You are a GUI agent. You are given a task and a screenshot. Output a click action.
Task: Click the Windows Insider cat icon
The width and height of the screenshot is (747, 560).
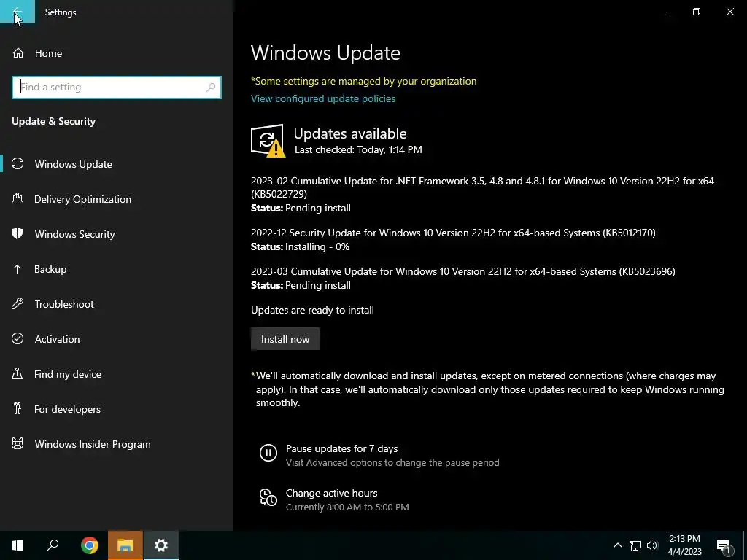(x=18, y=444)
